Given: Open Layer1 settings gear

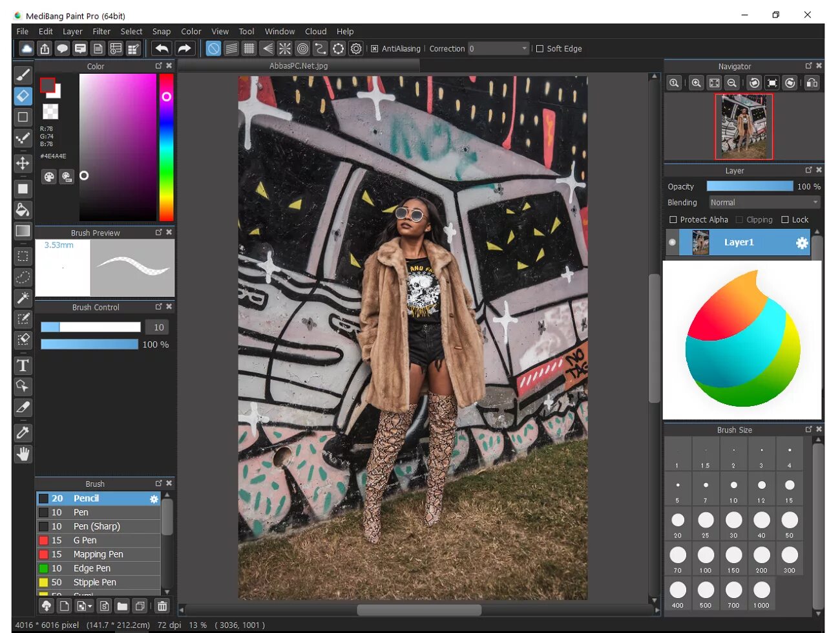Looking at the screenshot, I should click(802, 242).
